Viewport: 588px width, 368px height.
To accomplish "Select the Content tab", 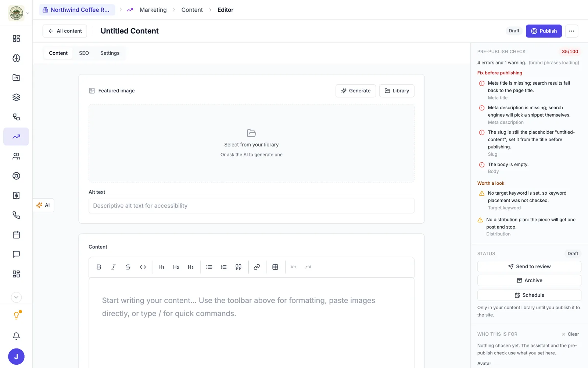I will (58, 53).
